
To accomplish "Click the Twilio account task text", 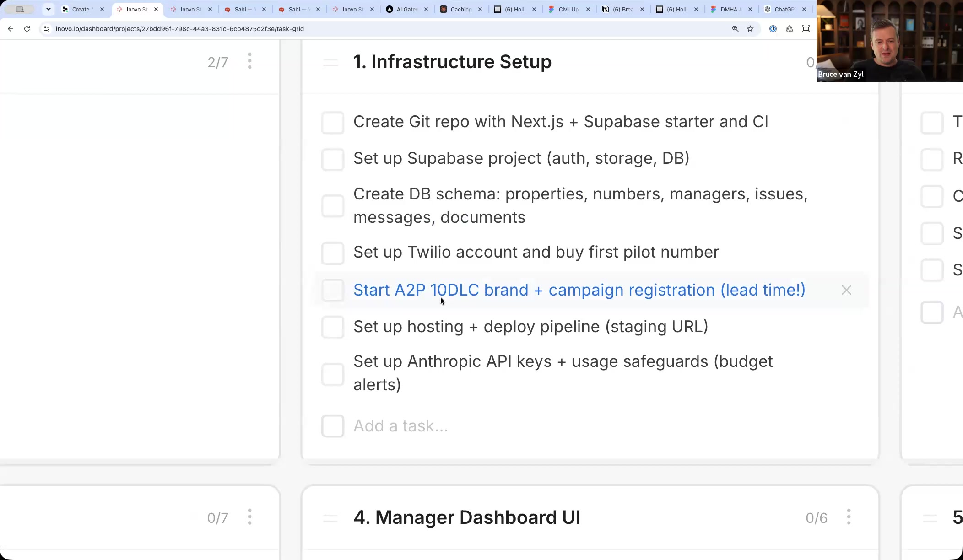I will [536, 252].
